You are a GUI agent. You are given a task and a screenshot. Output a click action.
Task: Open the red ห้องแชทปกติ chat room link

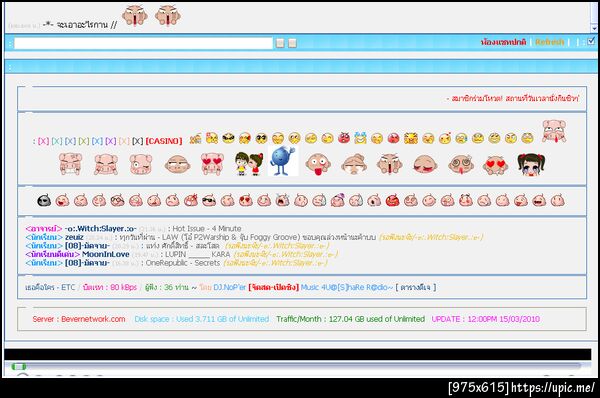click(x=504, y=42)
